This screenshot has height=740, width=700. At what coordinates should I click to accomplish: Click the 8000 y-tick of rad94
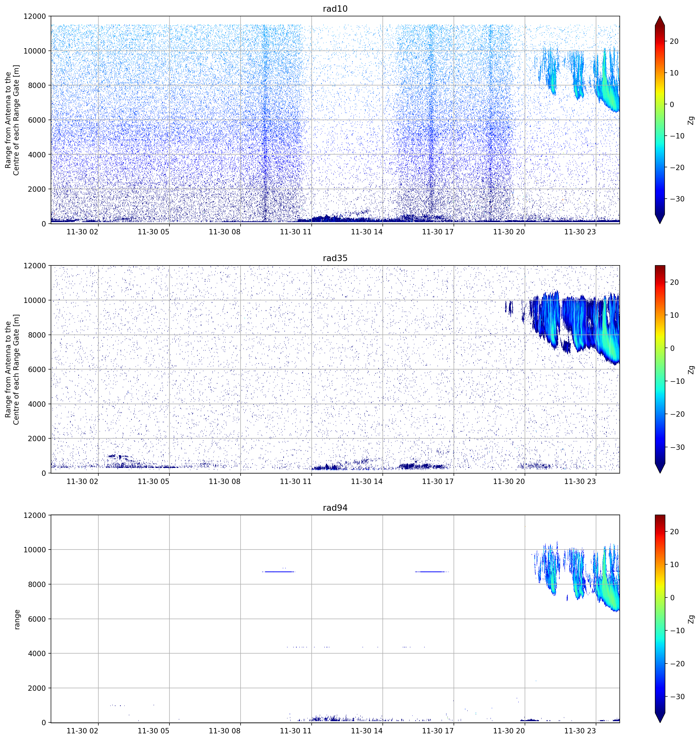[37, 585]
